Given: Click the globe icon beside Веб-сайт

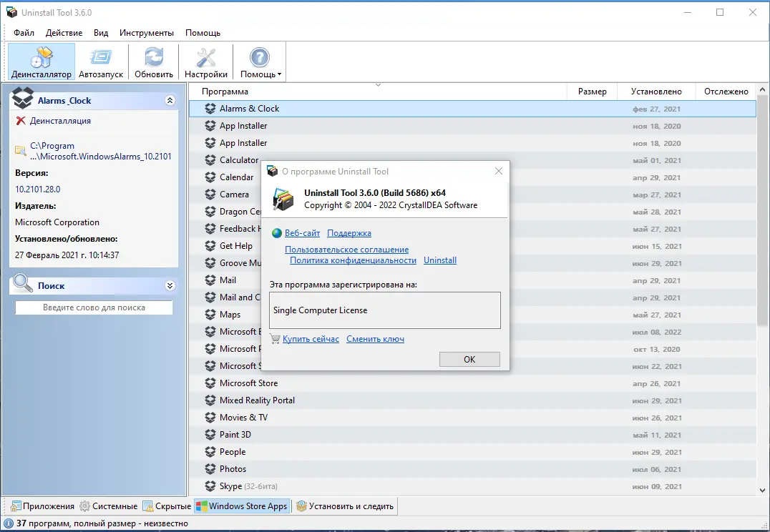Looking at the screenshot, I should pyautogui.click(x=276, y=232).
